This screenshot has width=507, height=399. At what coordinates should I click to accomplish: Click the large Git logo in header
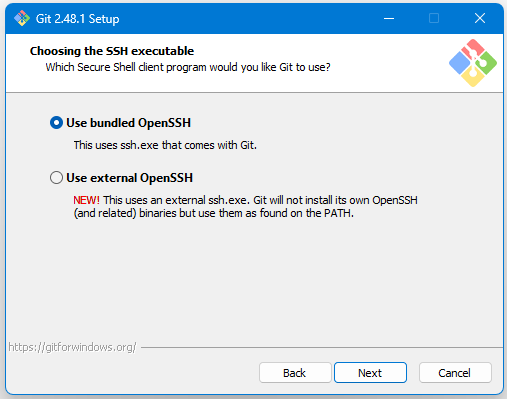tap(473, 63)
